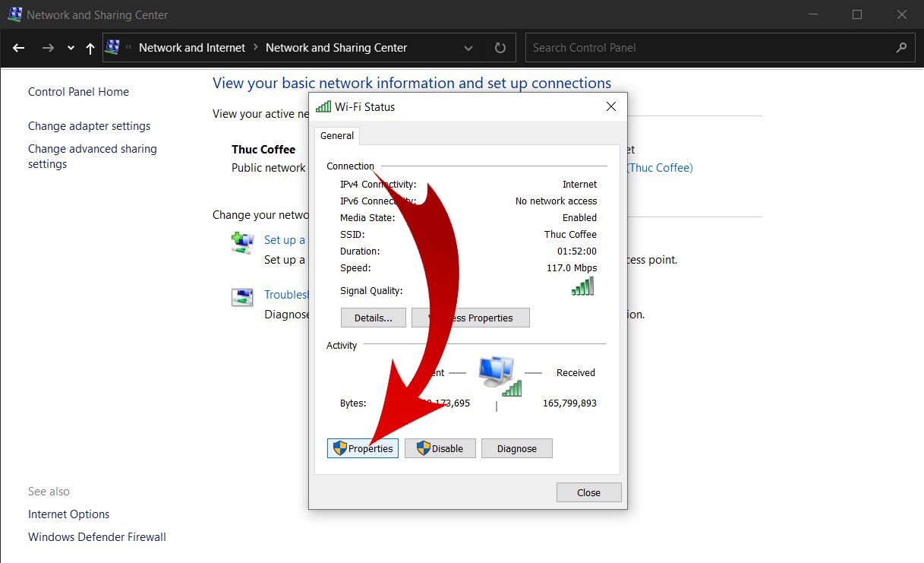
Task: Go forward with the right arrow
Action: (x=48, y=48)
